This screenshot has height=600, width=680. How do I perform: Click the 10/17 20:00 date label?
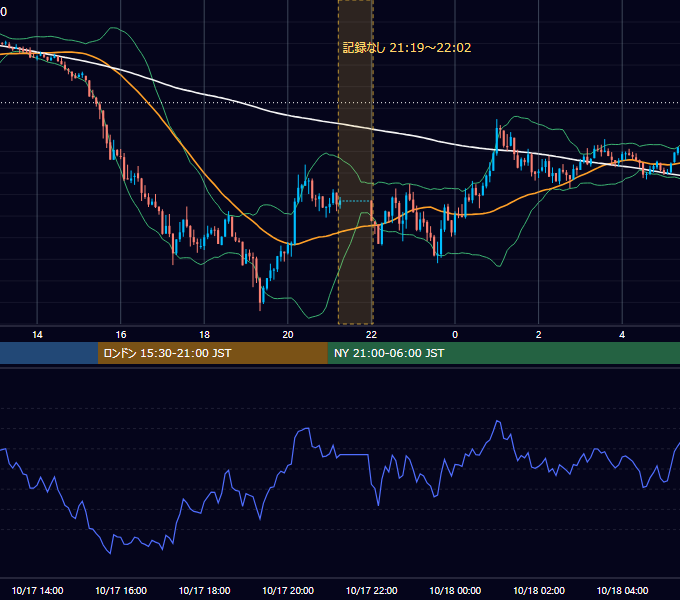click(288, 590)
